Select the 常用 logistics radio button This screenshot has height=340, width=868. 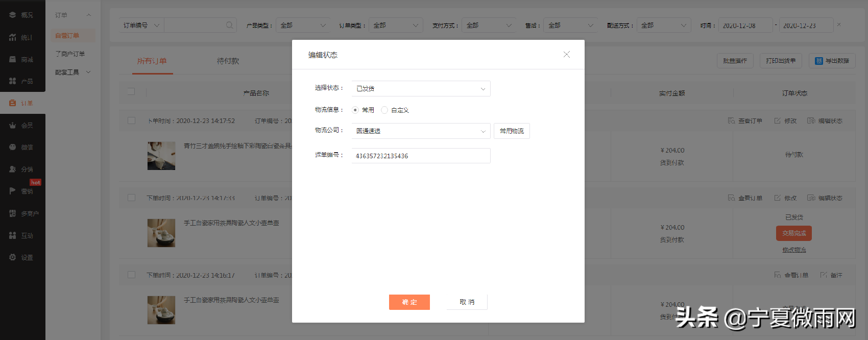(x=355, y=110)
